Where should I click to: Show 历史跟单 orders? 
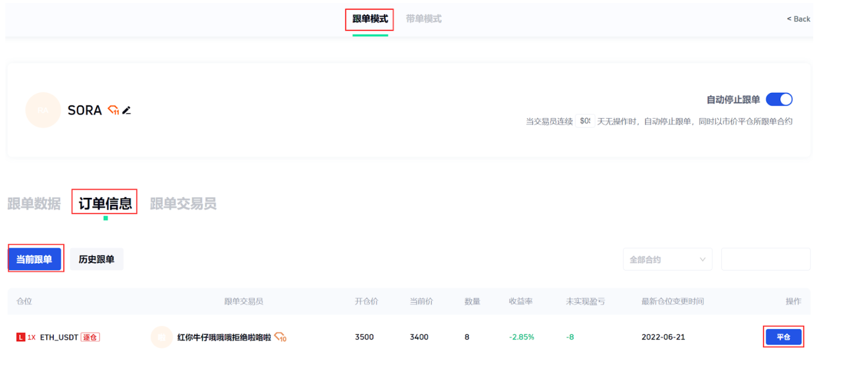click(x=97, y=259)
